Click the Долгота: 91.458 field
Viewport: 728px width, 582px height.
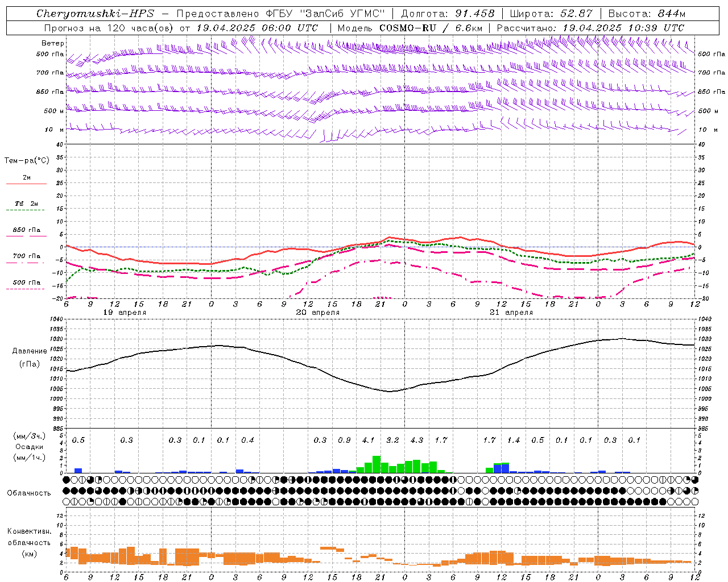448,14
